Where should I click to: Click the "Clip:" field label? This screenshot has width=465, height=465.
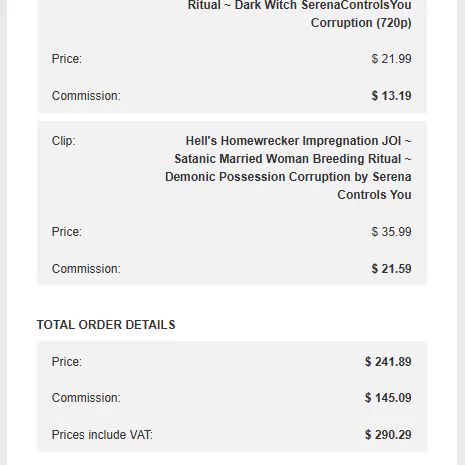tap(63, 141)
